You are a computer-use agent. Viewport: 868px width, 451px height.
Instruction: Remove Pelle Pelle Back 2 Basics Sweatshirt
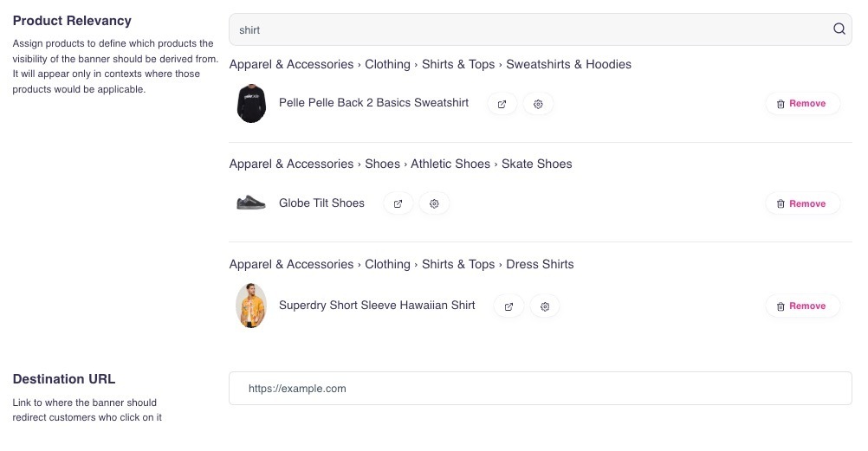pyautogui.click(x=801, y=104)
